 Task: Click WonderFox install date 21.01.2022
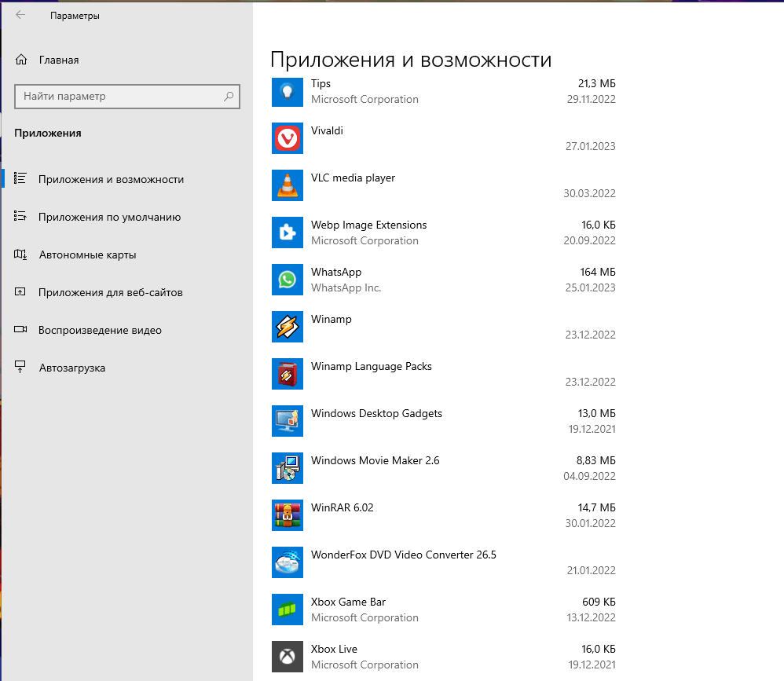(x=591, y=570)
